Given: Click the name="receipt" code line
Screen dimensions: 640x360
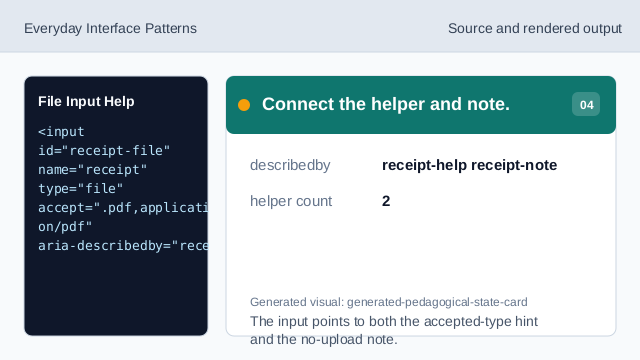Looking at the screenshot, I should click(93, 169).
